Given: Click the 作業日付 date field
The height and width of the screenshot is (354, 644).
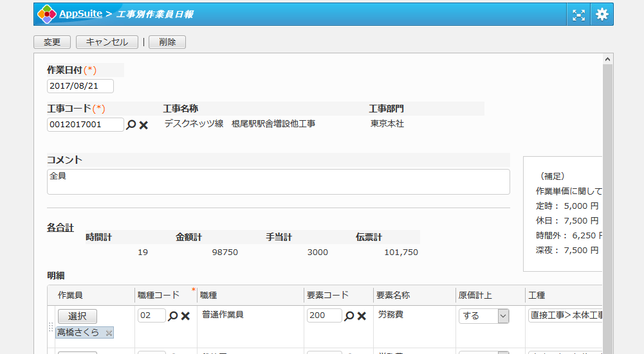Looking at the screenshot, I should (x=80, y=86).
